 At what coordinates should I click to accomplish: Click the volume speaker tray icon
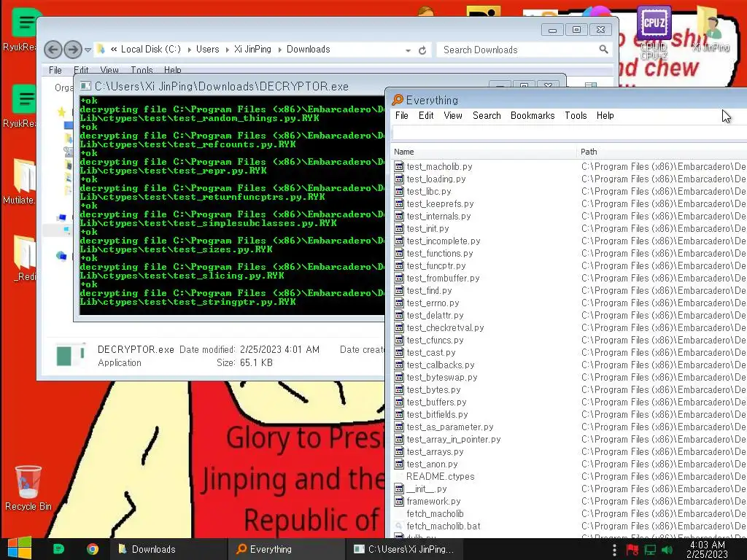667,550
